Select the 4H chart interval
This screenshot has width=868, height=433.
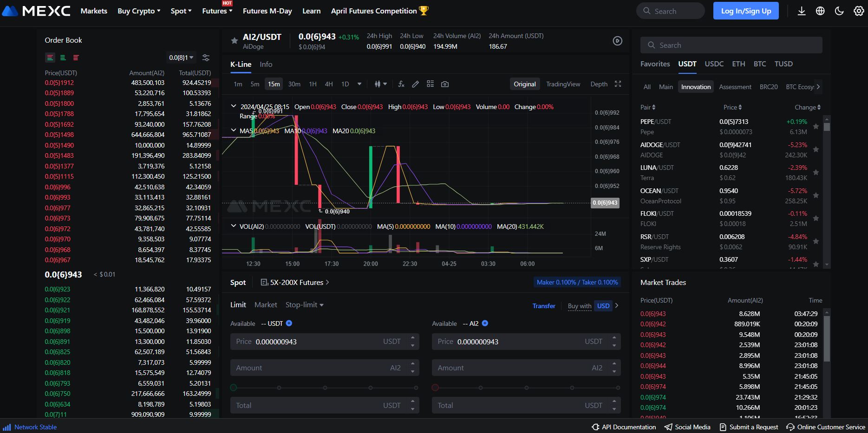point(329,84)
